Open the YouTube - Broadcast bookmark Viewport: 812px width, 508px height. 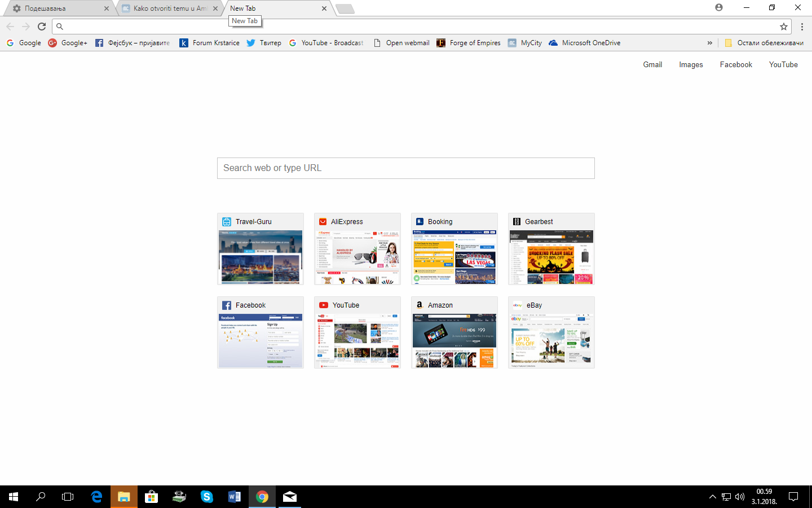point(326,43)
